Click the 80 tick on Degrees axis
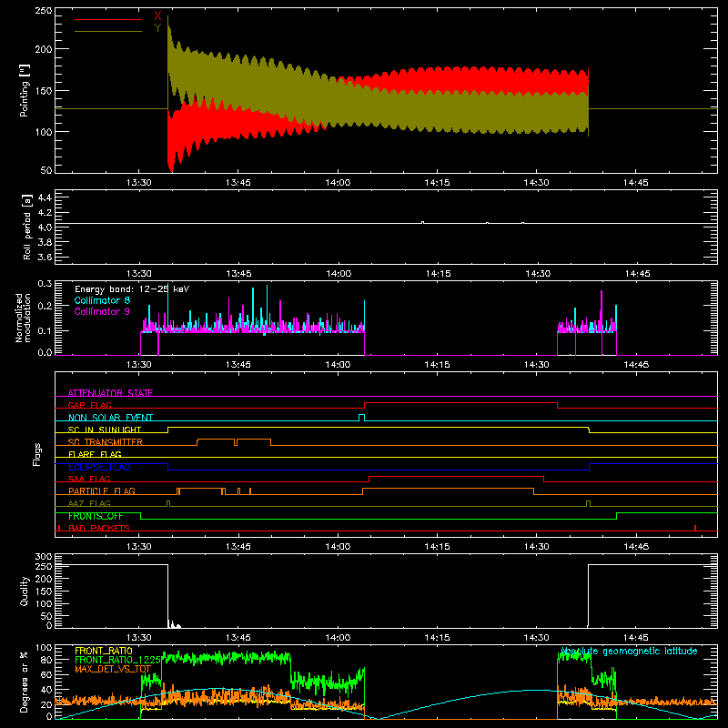 click(46, 660)
